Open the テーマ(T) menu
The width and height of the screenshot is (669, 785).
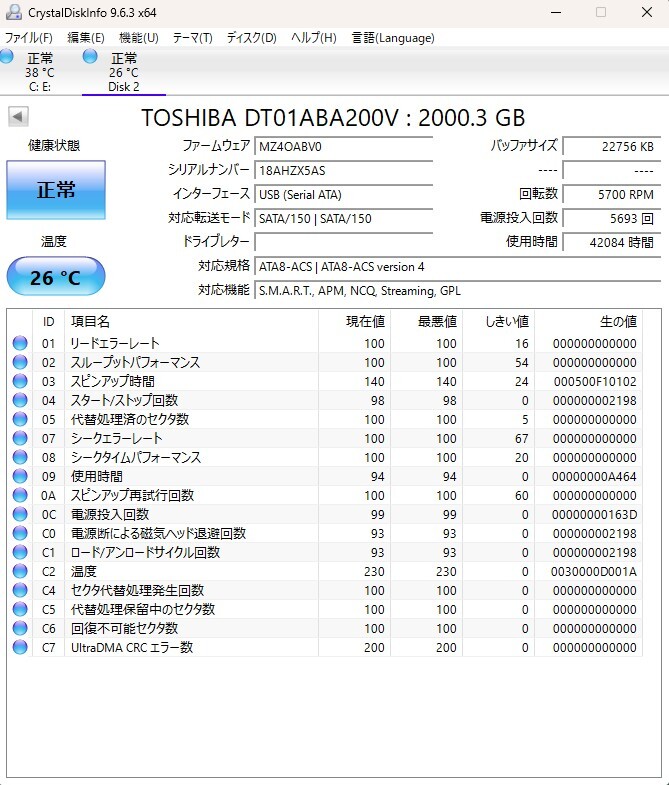(192, 38)
